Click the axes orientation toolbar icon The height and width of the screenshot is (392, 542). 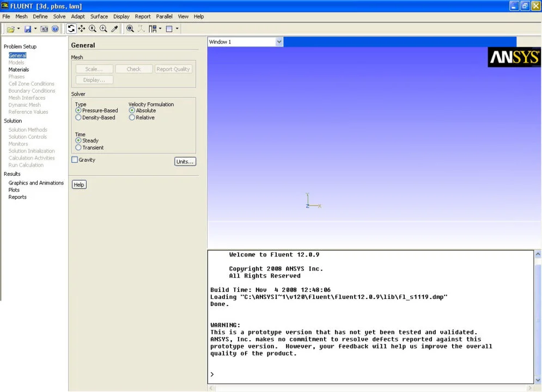(141, 29)
